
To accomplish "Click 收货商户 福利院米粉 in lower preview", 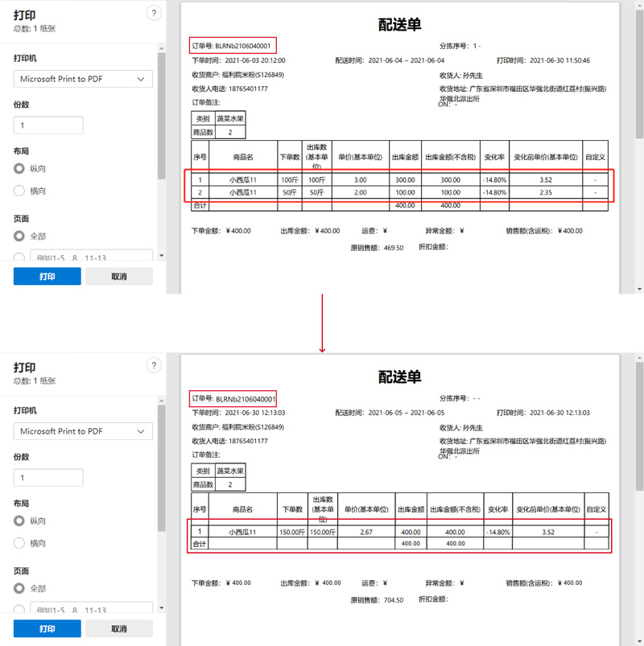I will tap(238, 427).
